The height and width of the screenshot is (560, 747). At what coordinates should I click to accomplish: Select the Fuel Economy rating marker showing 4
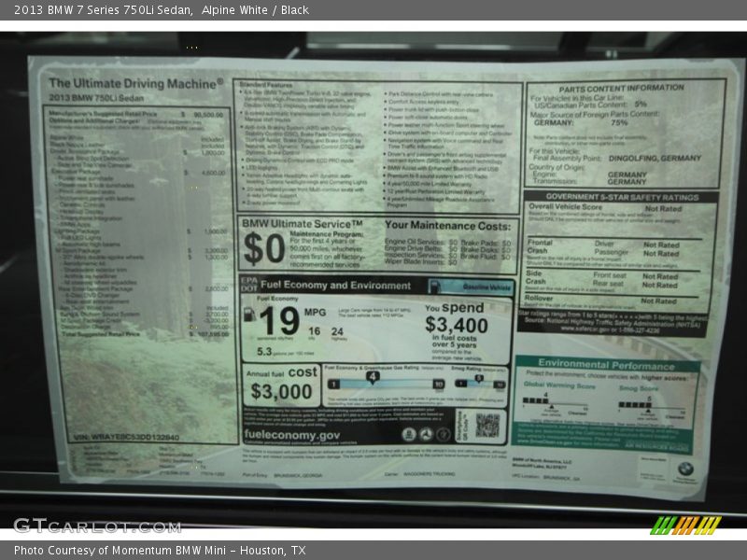coord(373,377)
